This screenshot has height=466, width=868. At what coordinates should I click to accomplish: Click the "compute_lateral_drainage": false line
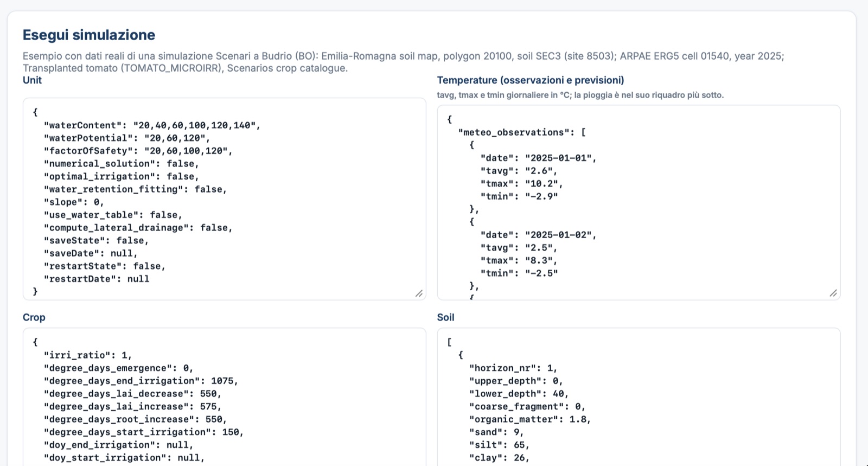[138, 228]
